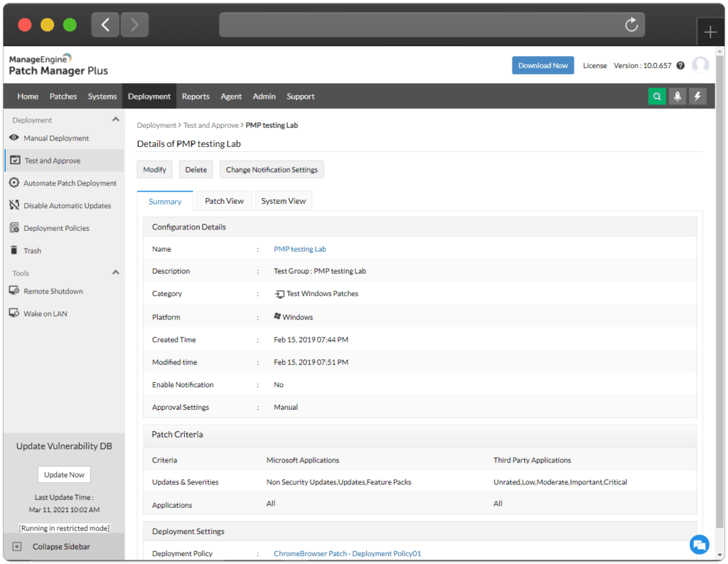
Task: Click the Disable Automatic Updates icon
Action: coord(14,205)
